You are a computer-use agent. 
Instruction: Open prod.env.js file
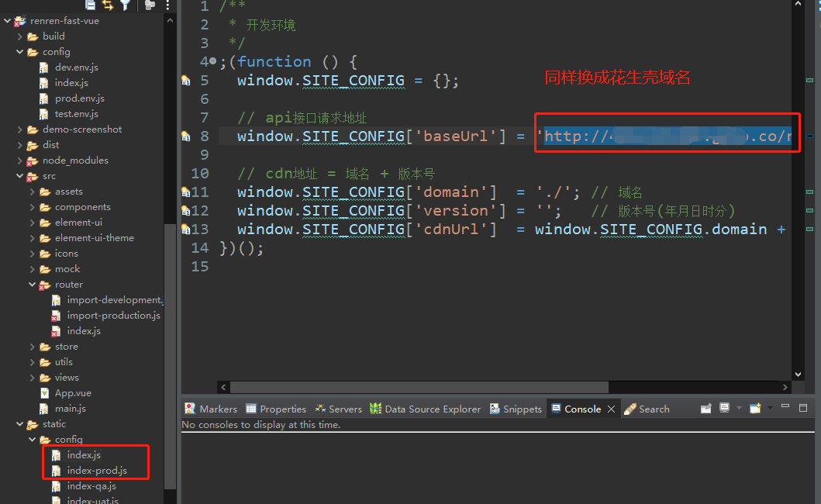click(x=80, y=98)
